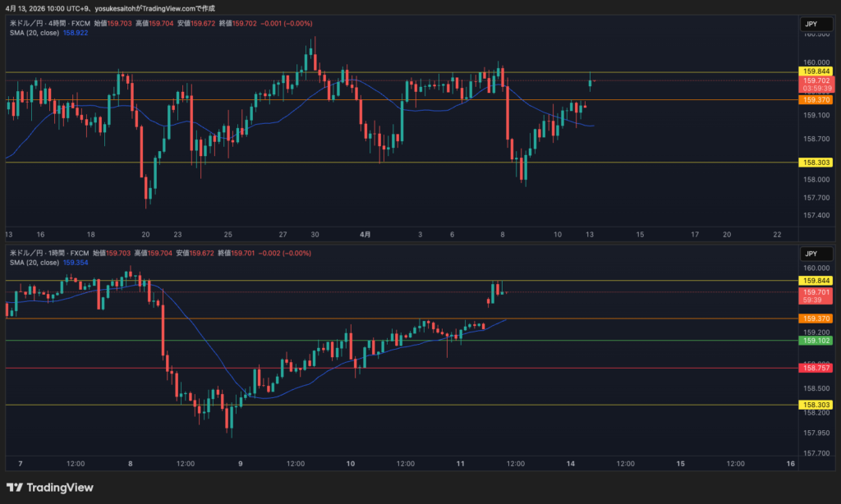The width and height of the screenshot is (841, 504).
Task: Click green 159.102 price label on 1-hour chart
Action: coord(816,341)
